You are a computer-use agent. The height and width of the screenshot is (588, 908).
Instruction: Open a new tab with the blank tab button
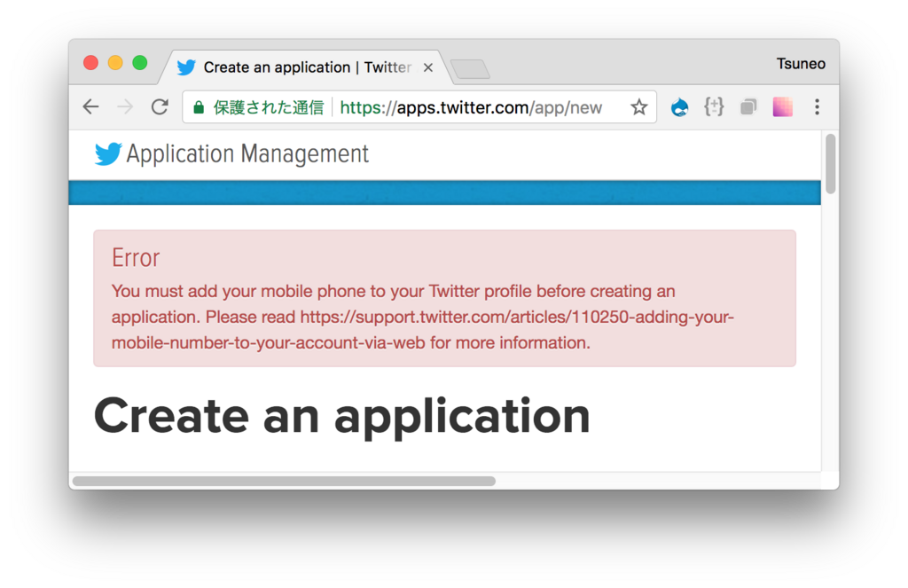pos(470,69)
